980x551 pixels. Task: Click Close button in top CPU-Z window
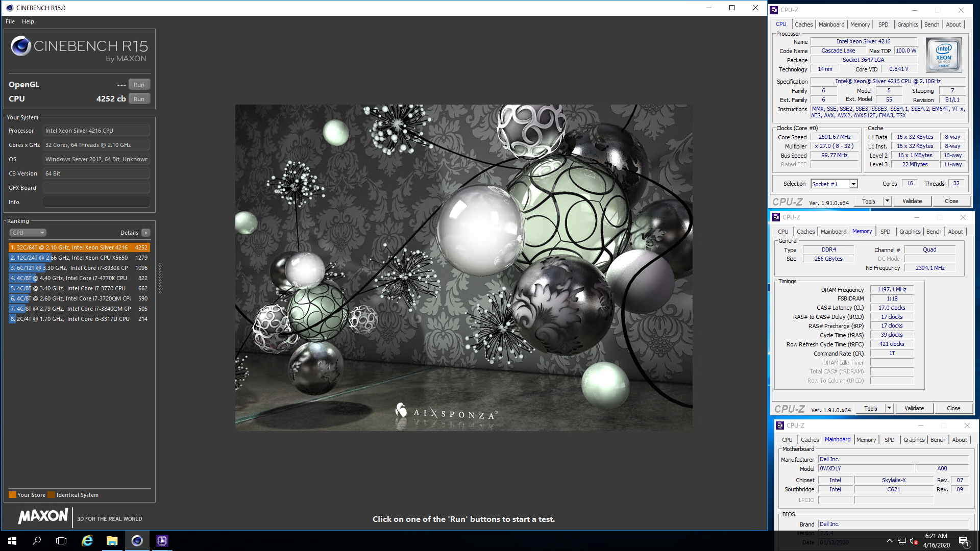tap(951, 201)
